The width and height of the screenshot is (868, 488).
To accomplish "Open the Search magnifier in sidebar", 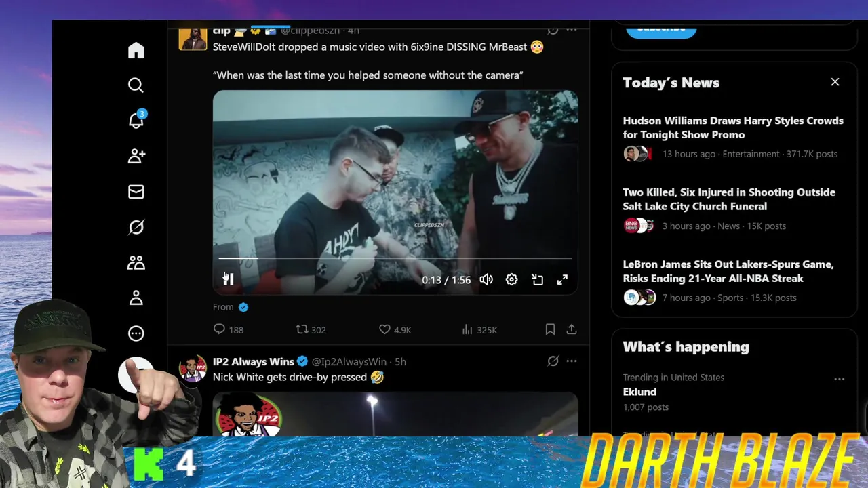I will pos(136,85).
